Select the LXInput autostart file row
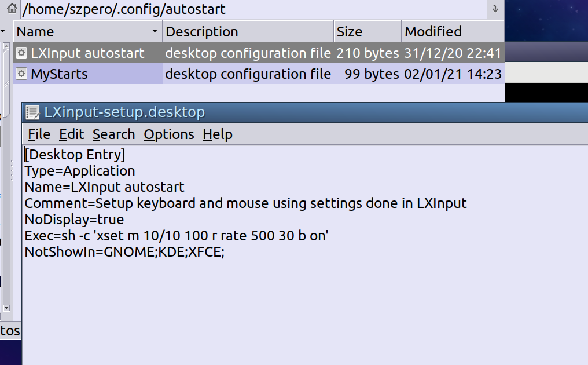 click(259, 53)
